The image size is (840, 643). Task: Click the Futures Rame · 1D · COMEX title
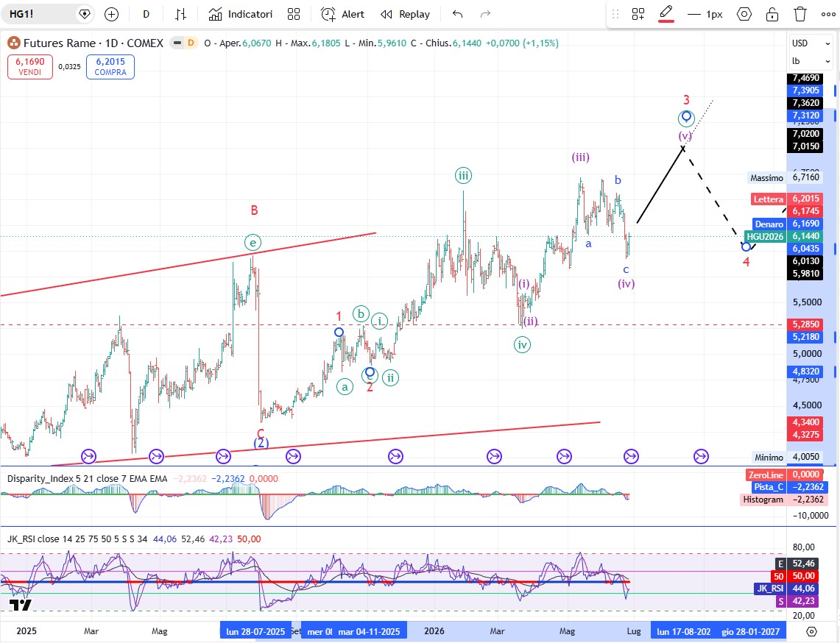tap(93, 43)
